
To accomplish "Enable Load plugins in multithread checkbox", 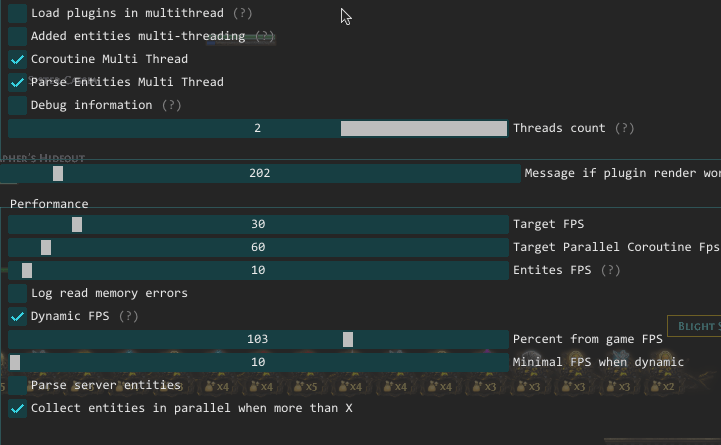I will click(18, 13).
